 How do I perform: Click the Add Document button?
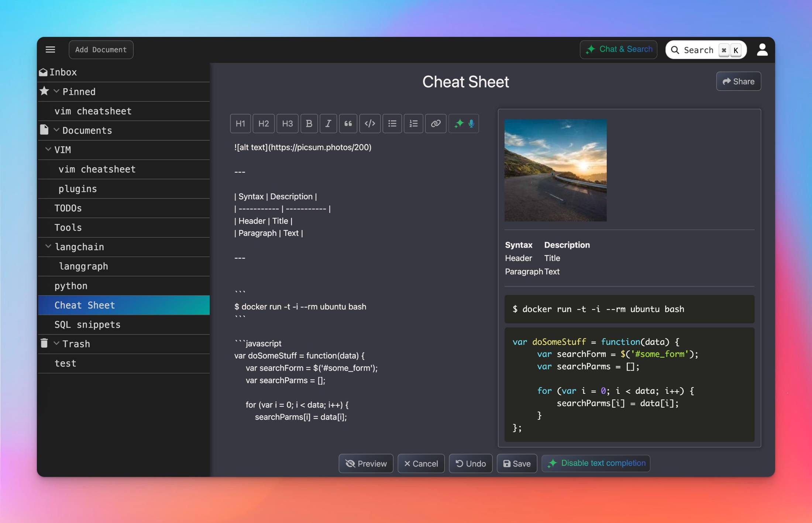(x=101, y=49)
